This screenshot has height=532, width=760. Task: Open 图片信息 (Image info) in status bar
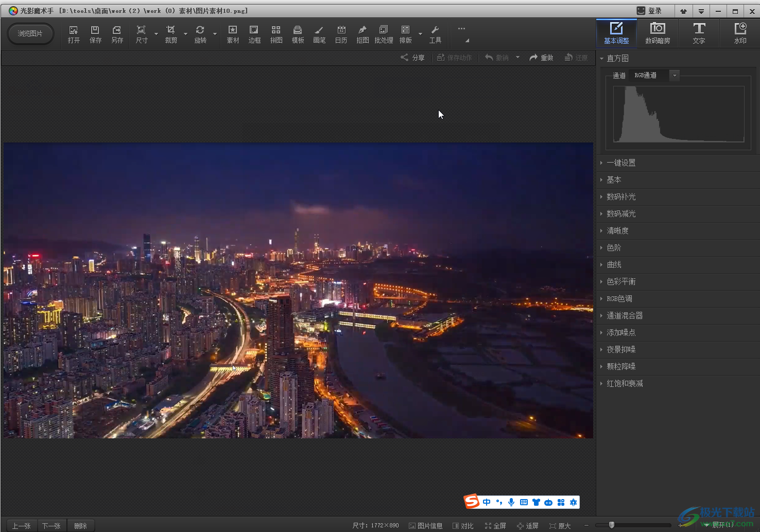click(426, 526)
